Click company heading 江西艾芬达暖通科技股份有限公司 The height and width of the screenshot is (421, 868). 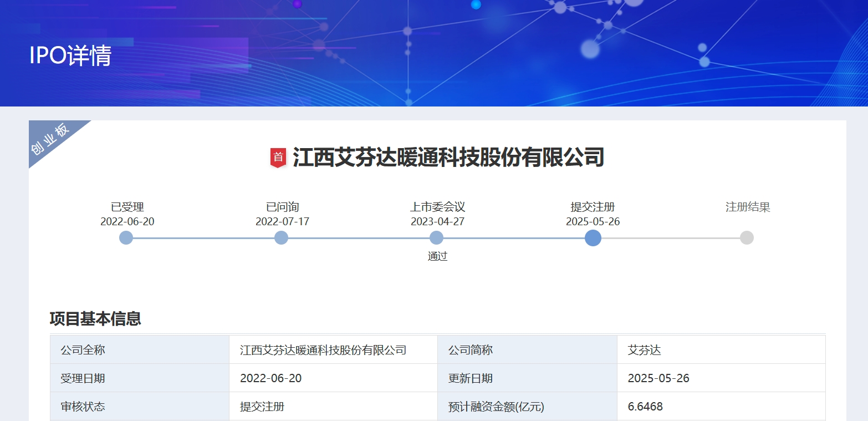pyautogui.click(x=448, y=158)
